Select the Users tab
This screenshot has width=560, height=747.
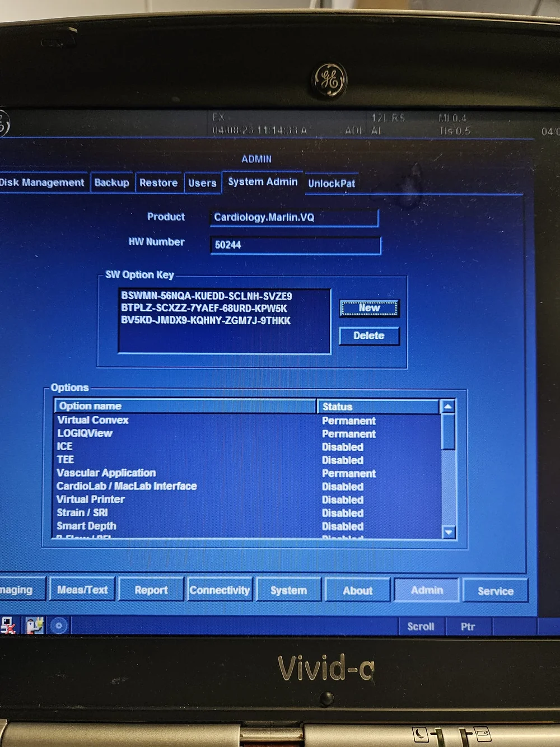202,183
